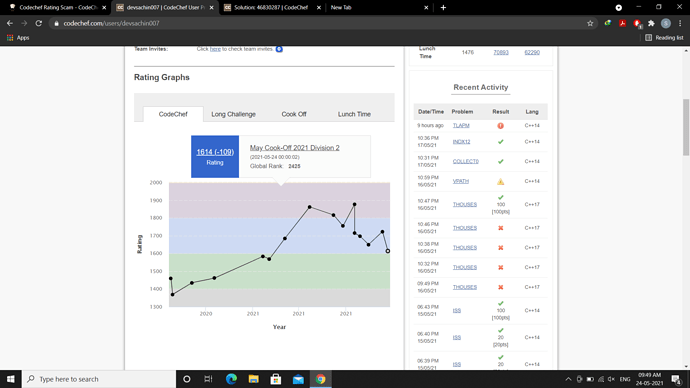
Task: Click the latest rating point on graph
Action: [388, 251]
